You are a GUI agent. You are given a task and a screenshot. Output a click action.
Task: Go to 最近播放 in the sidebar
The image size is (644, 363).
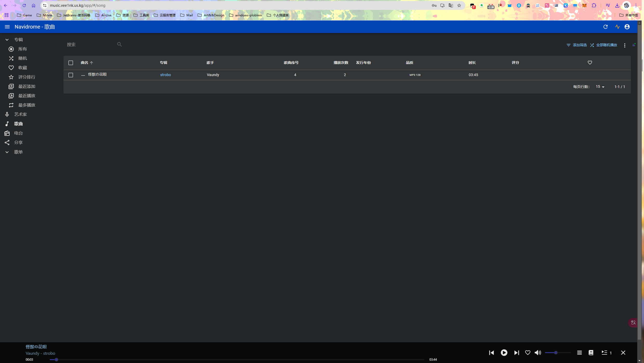pos(27,96)
